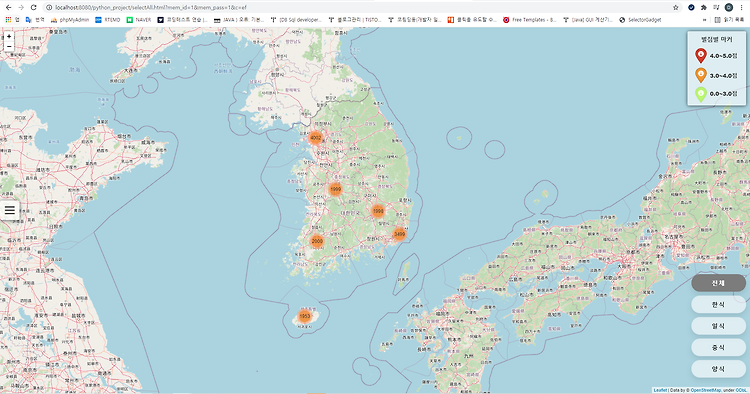Click the green 0.0~3.0 rating marker in legend
The height and width of the screenshot is (394, 750).
pyautogui.click(x=701, y=94)
